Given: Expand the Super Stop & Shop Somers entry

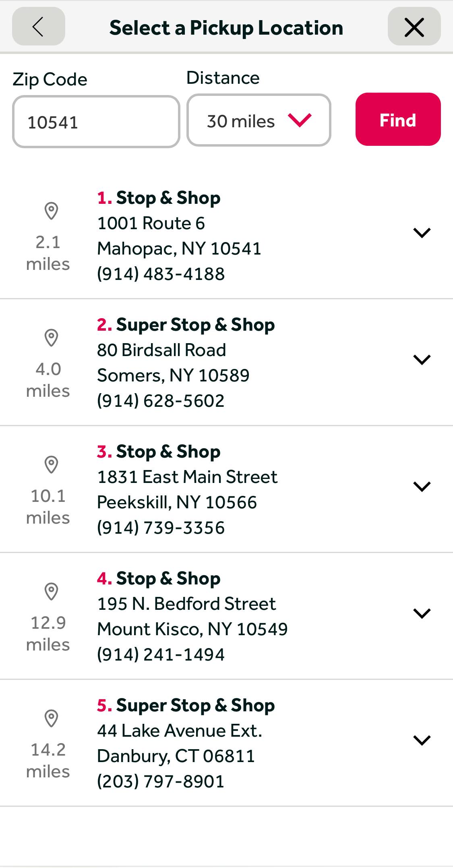Looking at the screenshot, I should tap(422, 359).
